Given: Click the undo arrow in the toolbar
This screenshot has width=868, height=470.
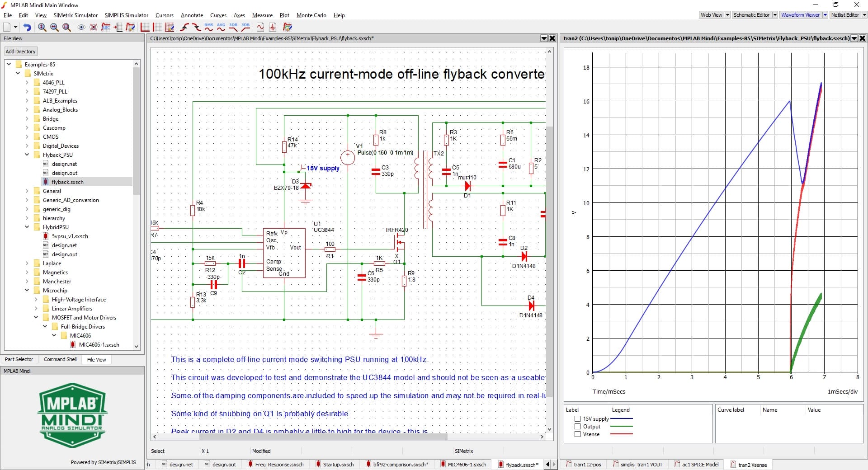Looking at the screenshot, I should 27,28.
